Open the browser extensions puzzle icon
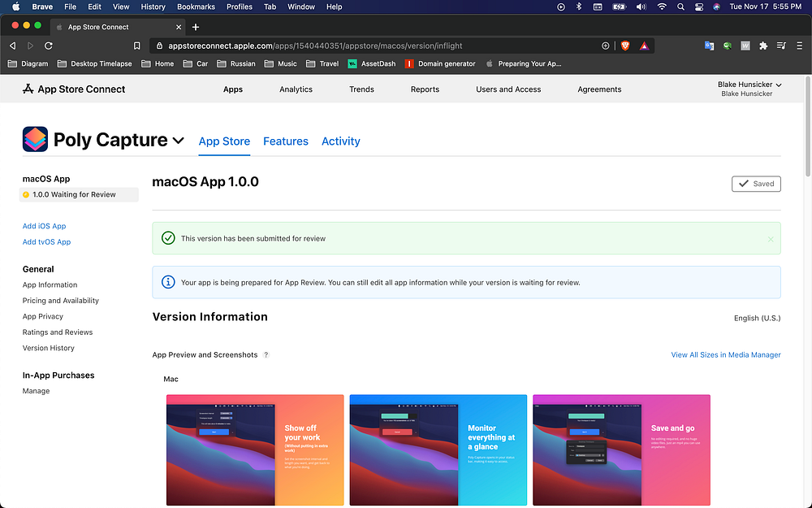The height and width of the screenshot is (508, 812). (763, 46)
